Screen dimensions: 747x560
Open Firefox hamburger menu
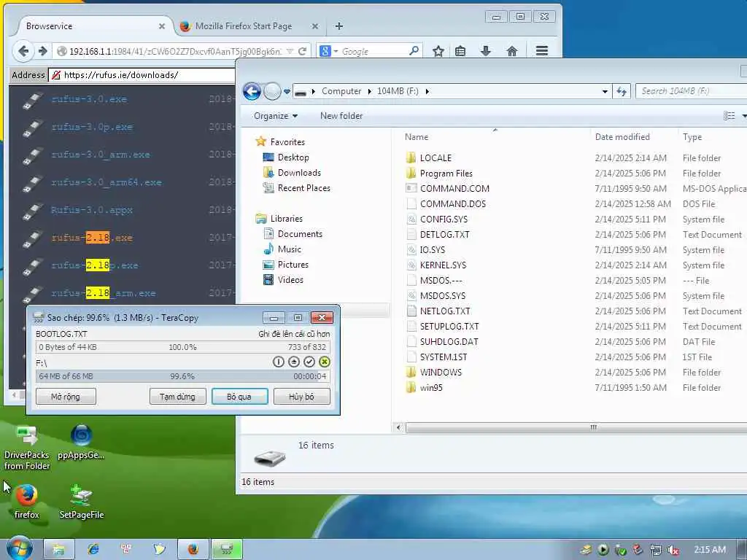542,51
